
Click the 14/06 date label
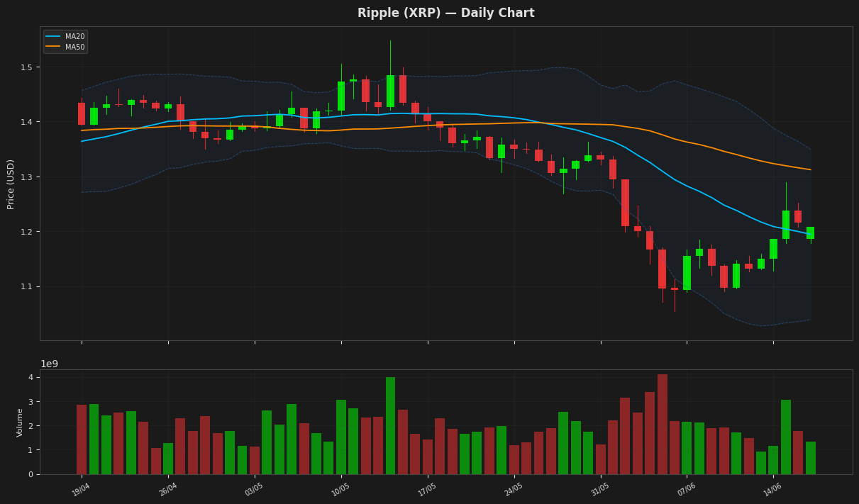click(772, 489)
